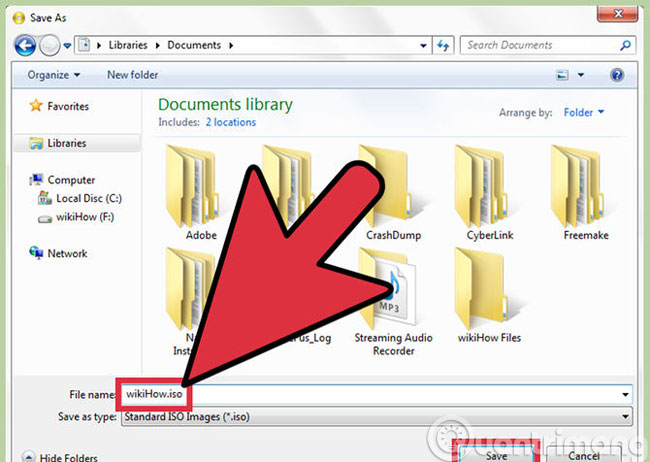The width and height of the screenshot is (650, 462).
Task: Select the Freemake folder
Action: click(x=582, y=192)
